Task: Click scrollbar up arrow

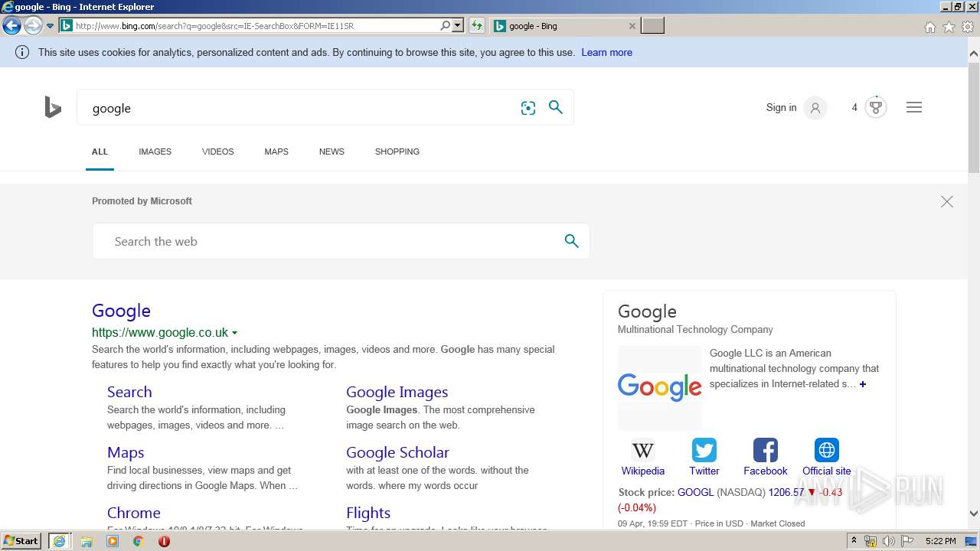Action: pyautogui.click(x=974, y=54)
